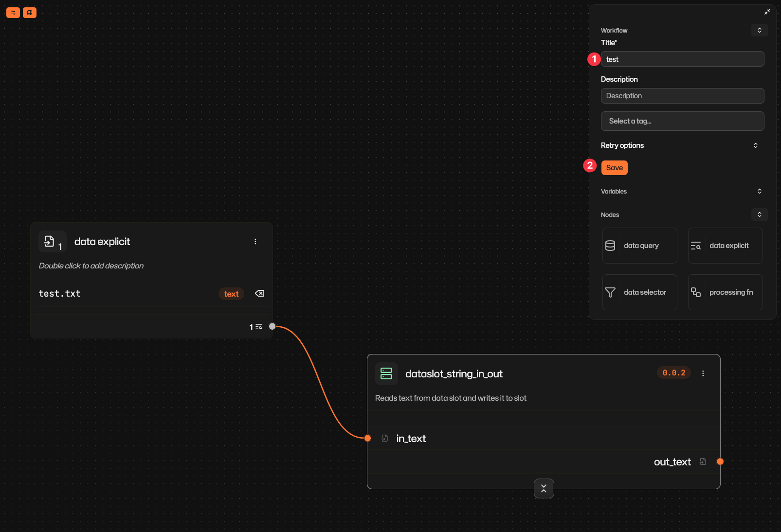Click the Description input field

(x=682, y=96)
